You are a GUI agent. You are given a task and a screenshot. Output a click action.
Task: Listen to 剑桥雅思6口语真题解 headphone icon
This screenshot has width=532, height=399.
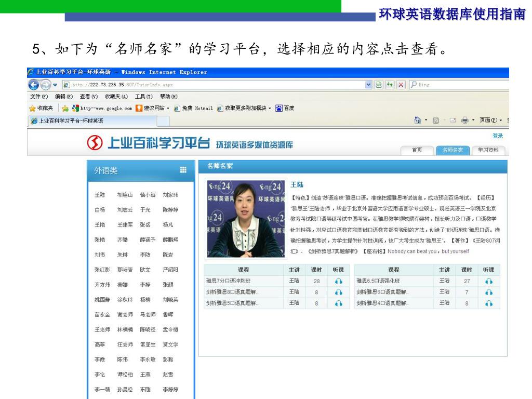click(x=488, y=292)
